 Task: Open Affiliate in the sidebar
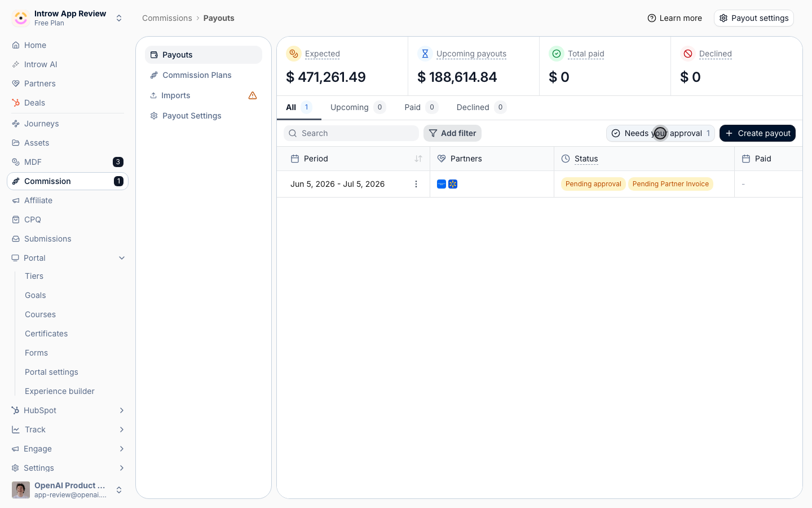point(68,200)
